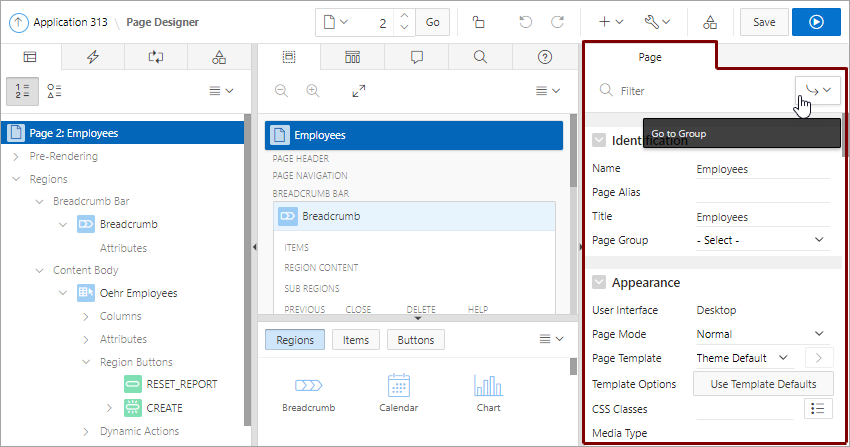Click the Use Template Defaults button
Image resolution: width=850 pixels, height=447 pixels.
pyautogui.click(x=763, y=384)
